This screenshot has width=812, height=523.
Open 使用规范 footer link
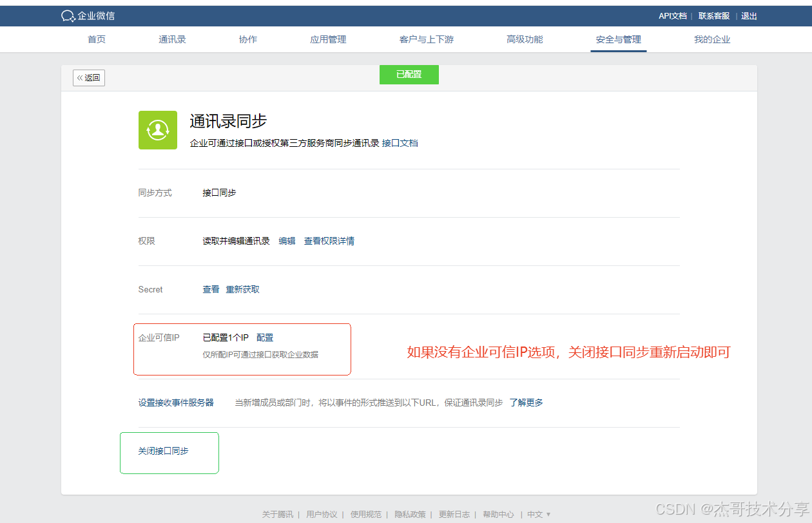[x=366, y=514]
